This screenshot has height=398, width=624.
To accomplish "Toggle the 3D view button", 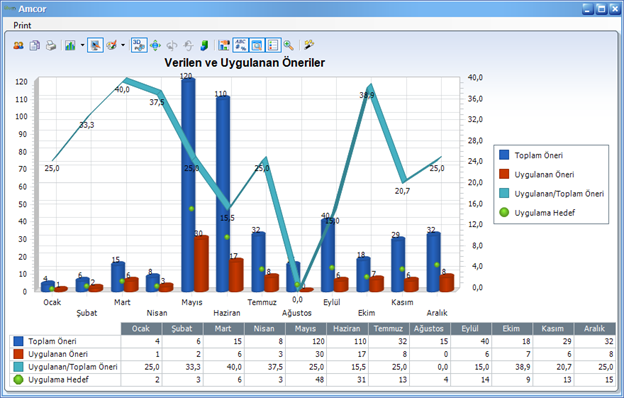I will 139,45.
